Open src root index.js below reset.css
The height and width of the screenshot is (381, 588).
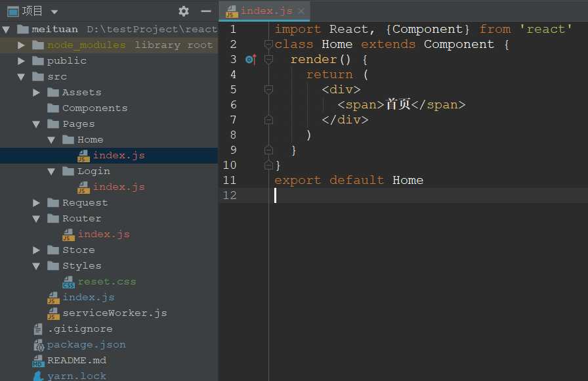click(89, 298)
